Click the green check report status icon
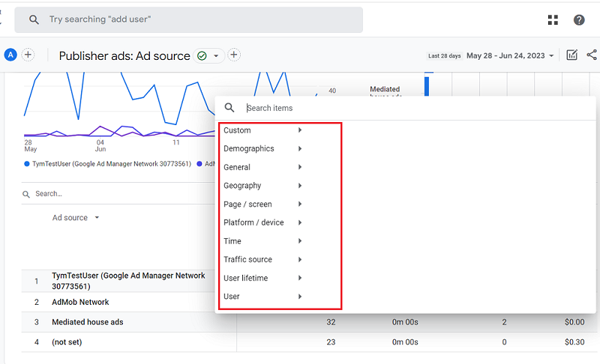Viewport: 600px width, 364px height. (202, 56)
